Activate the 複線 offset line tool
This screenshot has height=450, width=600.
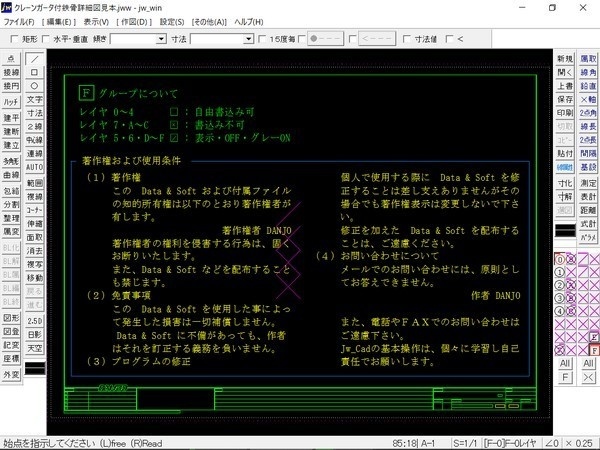pos(34,197)
